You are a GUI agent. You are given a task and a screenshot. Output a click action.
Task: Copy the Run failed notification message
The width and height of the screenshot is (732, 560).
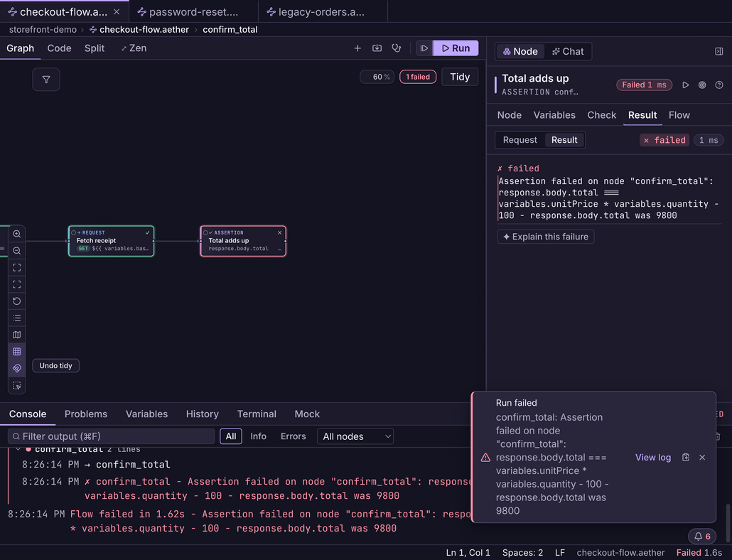click(685, 458)
